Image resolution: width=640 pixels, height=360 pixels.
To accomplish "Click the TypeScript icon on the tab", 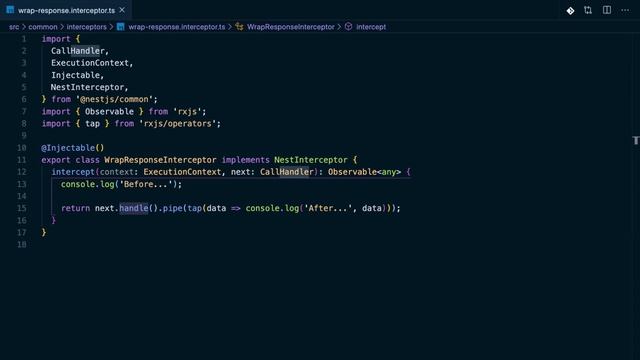I will pyautogui.click(x=10, y=10).
